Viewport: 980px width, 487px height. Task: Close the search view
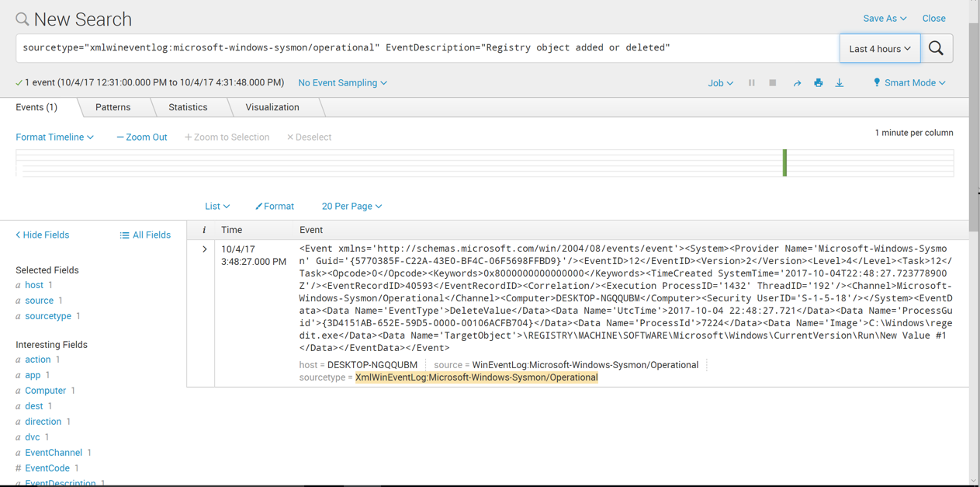[933, 18]
